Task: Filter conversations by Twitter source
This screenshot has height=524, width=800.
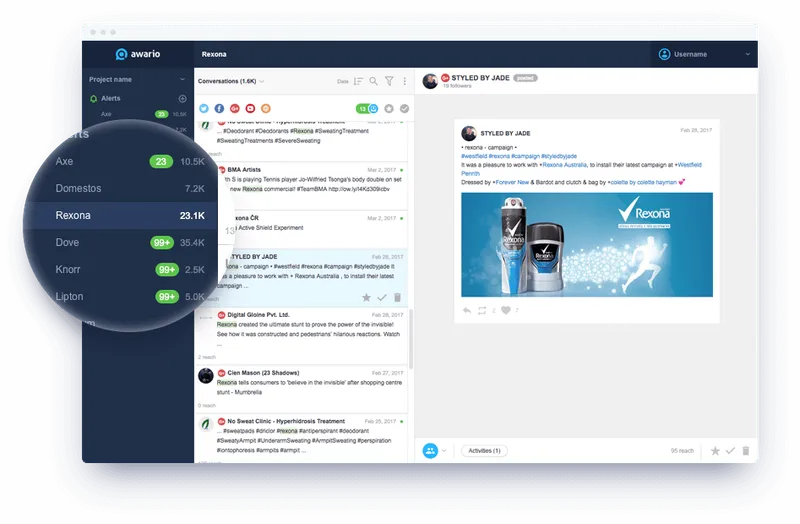Action: (204, 108)
